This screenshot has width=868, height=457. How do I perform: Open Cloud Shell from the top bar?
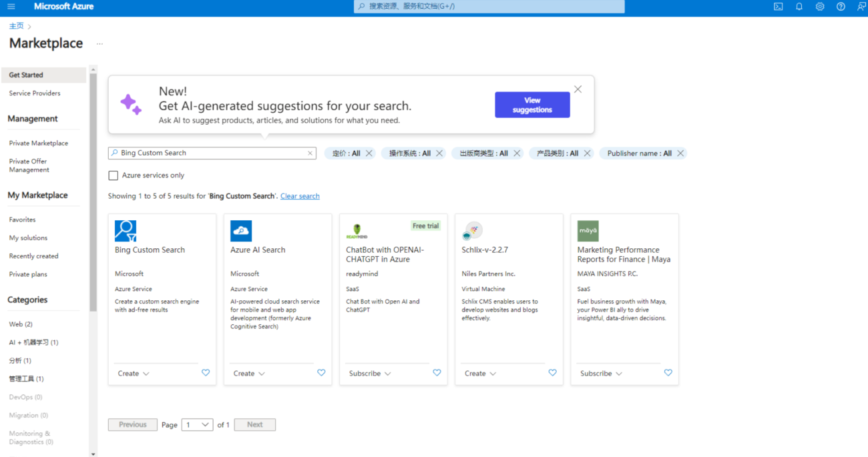(778, 7)
